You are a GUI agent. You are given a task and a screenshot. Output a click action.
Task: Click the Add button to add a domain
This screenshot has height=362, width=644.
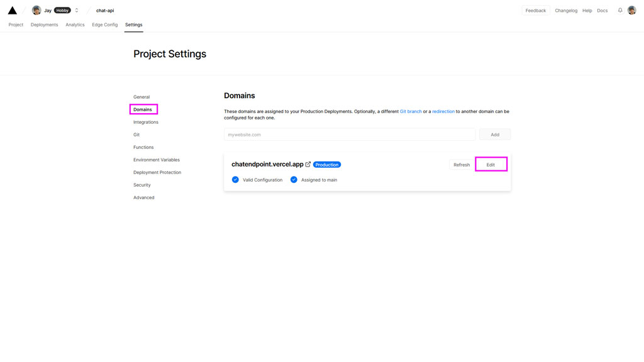pos(495,134)
